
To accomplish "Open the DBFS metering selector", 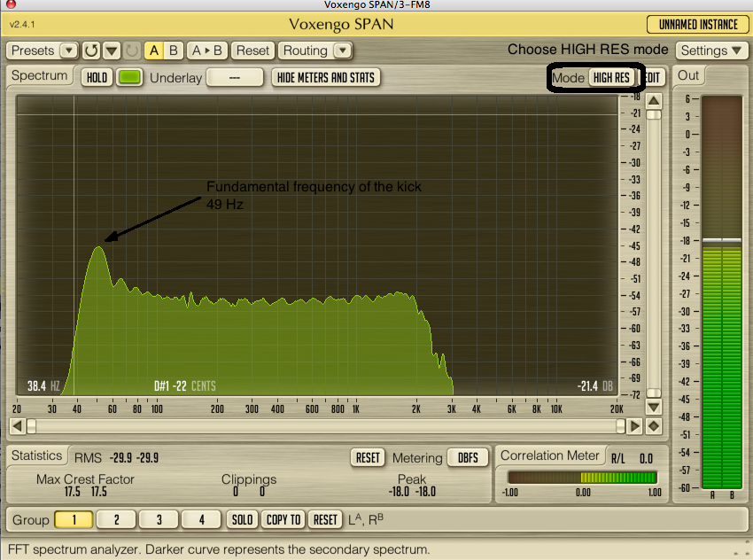I will coord(468,458).
